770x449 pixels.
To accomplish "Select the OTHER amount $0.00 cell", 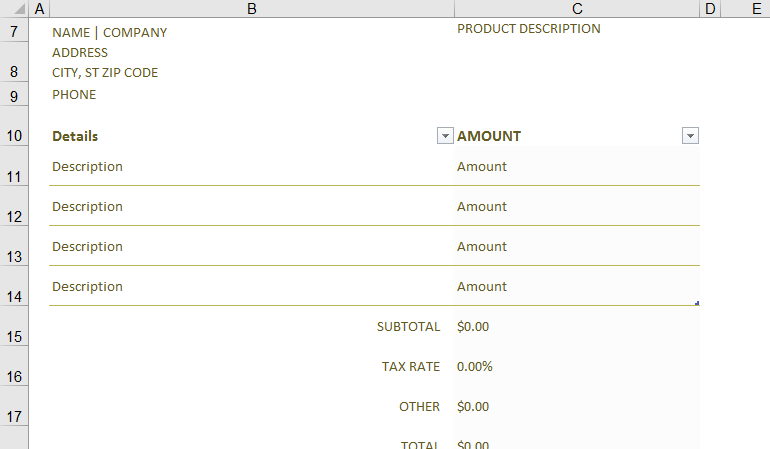I will coord(473,406).
